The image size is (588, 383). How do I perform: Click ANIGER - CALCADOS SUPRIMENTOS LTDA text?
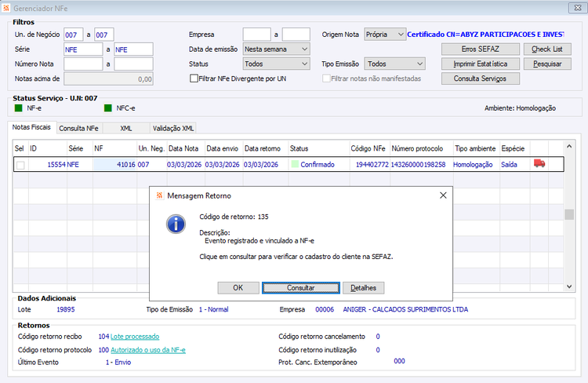click(x=405, y=309)
